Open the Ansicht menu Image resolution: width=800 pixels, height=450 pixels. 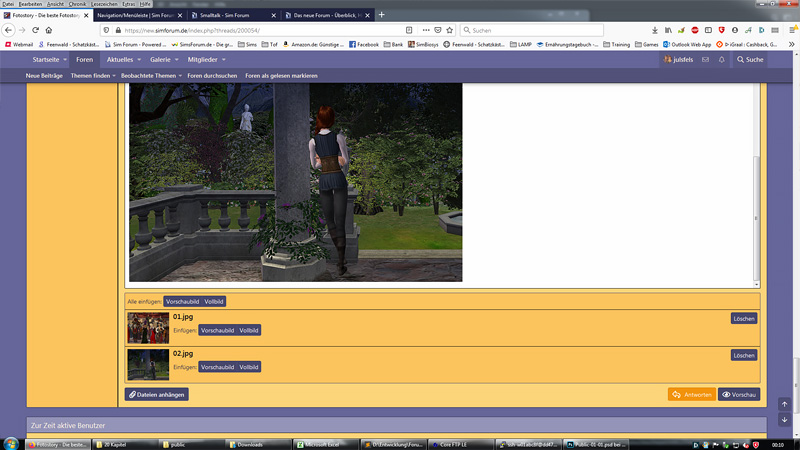(55, 4)
